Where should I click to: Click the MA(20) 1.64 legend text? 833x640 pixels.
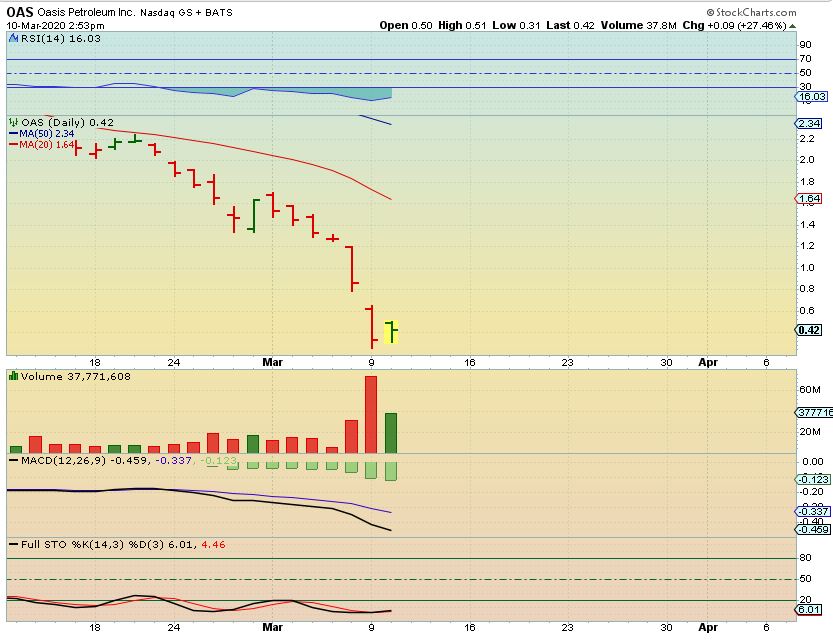[47, 144]
